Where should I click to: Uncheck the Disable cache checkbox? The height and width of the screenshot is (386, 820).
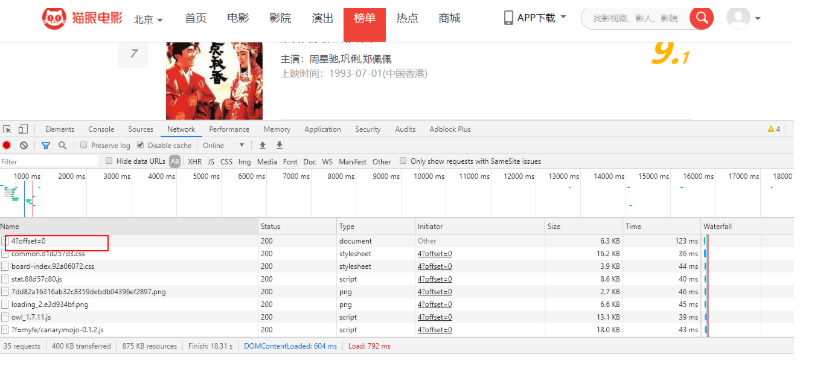coord(140,145)
